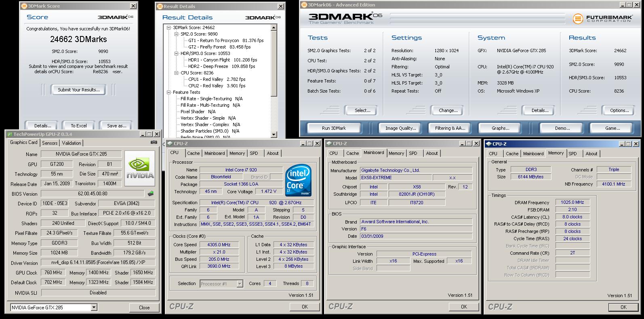The height and width of the screenshot is (319, 644).
Task: Click the Result Details scrollbar up arrow
Action: [274, 28]
